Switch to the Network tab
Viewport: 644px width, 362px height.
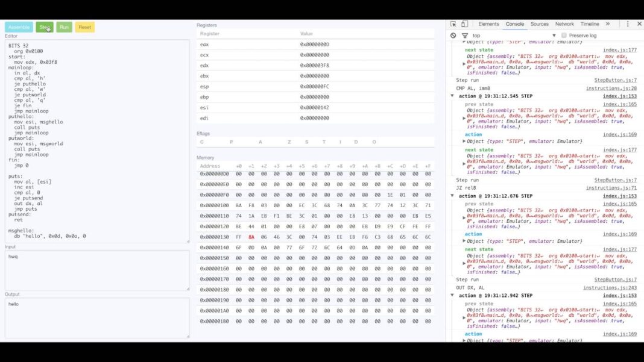pos(564,24)
